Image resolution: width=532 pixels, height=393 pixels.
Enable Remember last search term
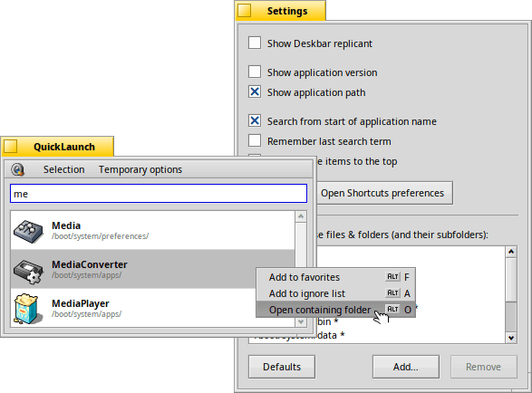pyautogui.click(x=255, y=140)
